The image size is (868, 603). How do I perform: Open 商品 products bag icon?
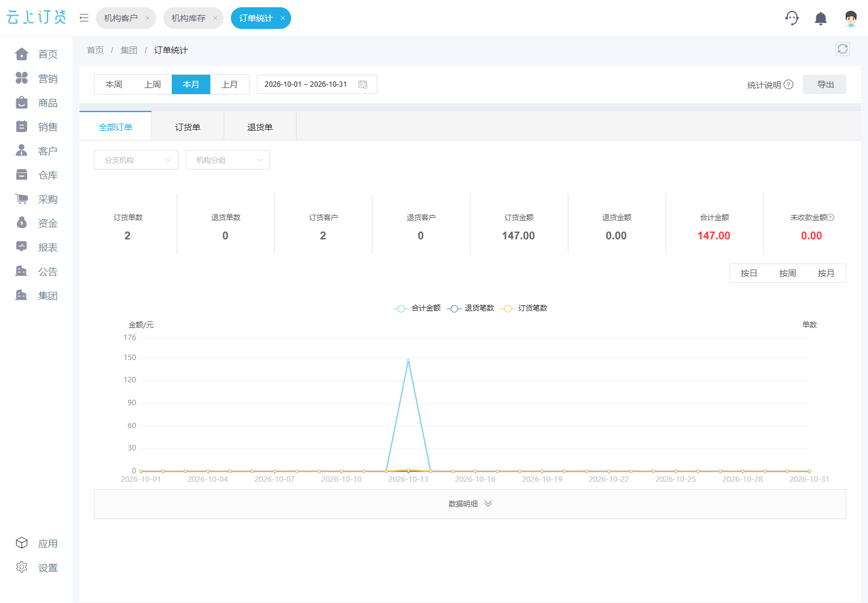pyautogui.click(x=22, y=103)
